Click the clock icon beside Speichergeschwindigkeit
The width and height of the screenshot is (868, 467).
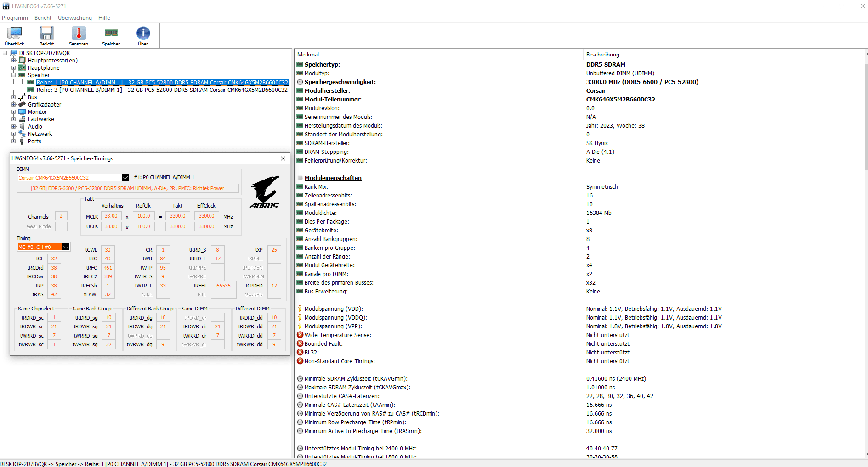point(300,82)
